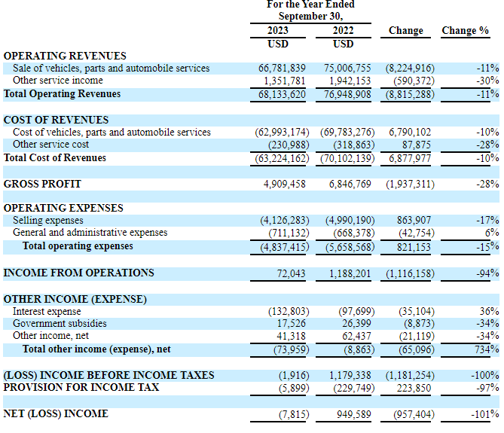Select the Change % column header

point(465,31)
